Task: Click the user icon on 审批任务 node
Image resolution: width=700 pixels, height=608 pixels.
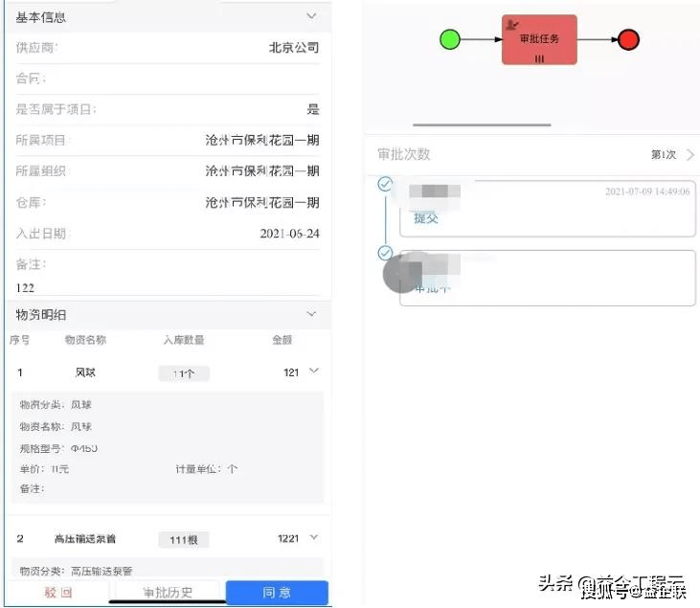Action: tap(513, 24)
